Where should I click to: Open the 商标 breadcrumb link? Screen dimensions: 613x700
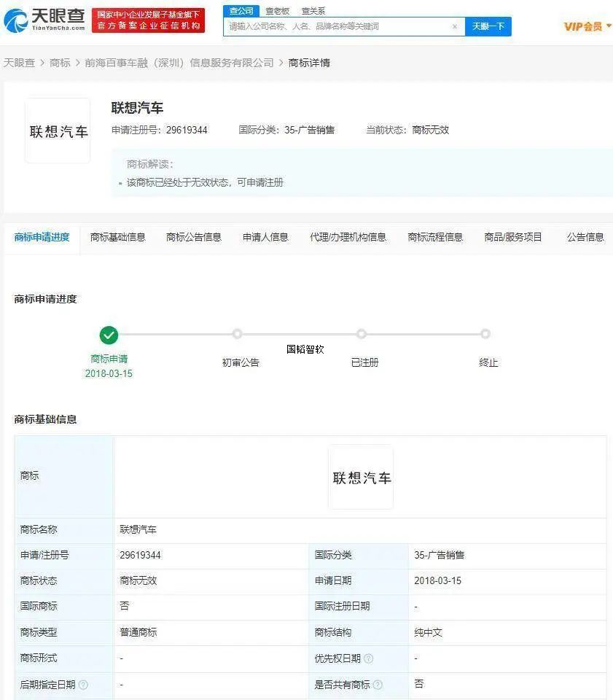pos(60,63)
